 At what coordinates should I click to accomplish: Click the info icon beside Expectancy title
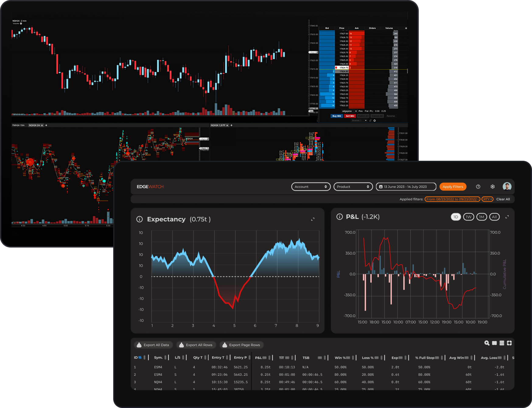pos(139,219)
